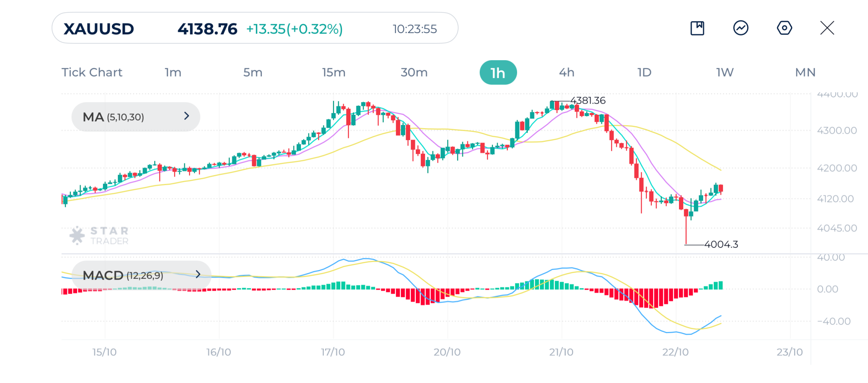Change to the 4h timeframe
The height and width of the screenshot is (383, 868).
click(x=567, y=72)
